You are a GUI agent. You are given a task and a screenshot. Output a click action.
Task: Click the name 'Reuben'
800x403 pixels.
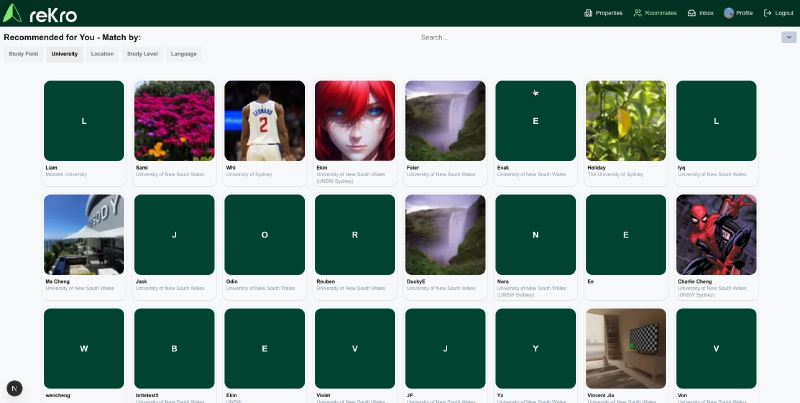click(325, 282)
